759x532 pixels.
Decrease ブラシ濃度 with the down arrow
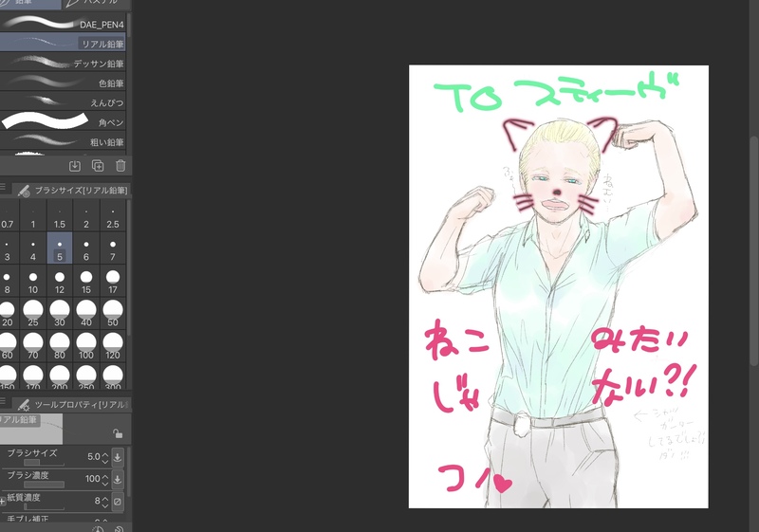[105, 483]
